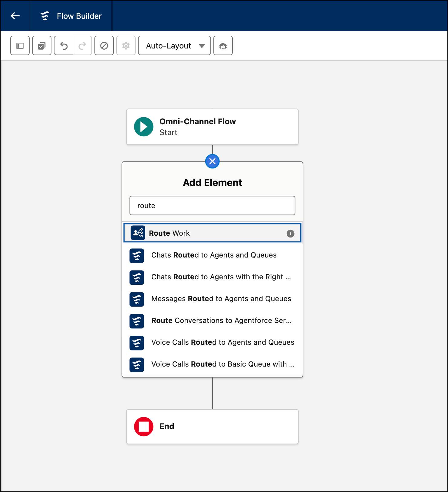
Task: Click the select elements toolbar icon
Action: [42, 46]
